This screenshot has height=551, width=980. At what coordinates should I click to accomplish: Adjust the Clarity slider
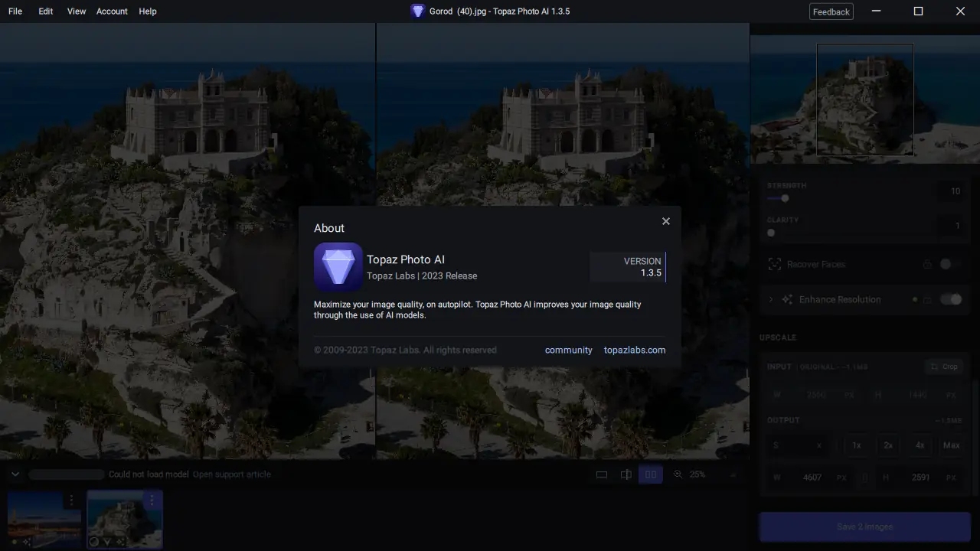point(771,233)
